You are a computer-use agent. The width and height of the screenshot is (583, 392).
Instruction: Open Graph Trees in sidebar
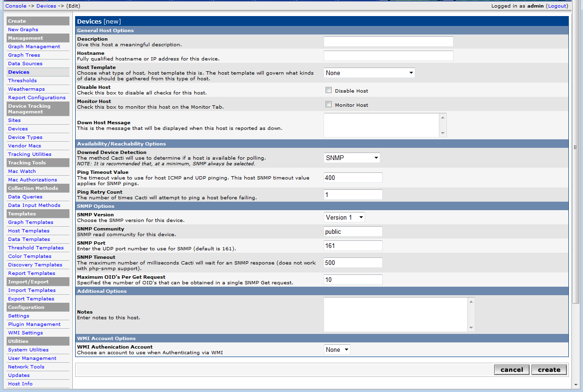click(x=24, y=55)
